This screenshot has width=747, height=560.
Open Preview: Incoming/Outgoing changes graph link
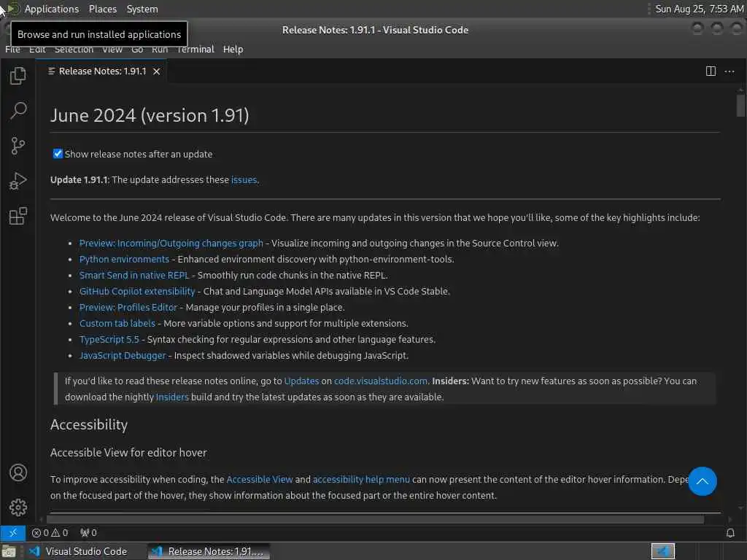(171, 243)
